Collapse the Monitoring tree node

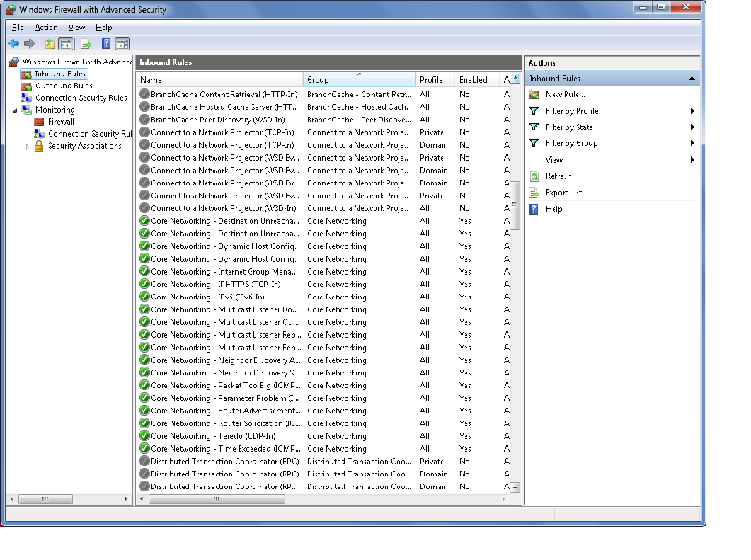15,110
